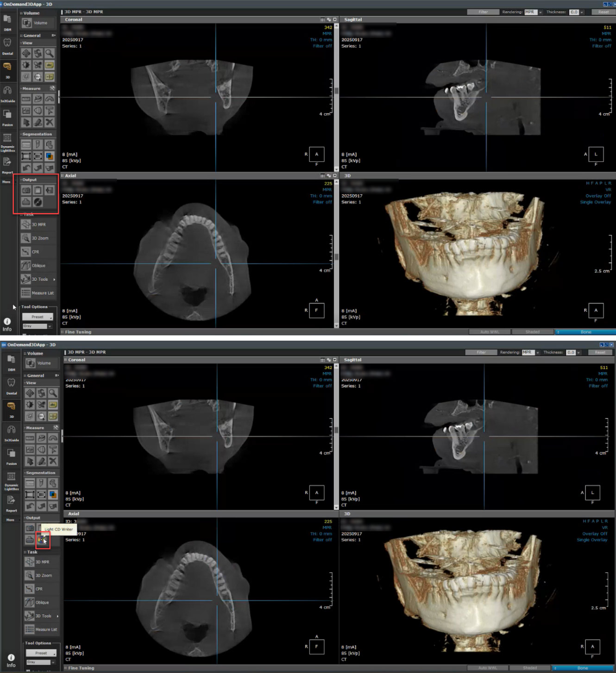Image resolution: width=616 pixels, height=673 pixels.
Task: Toggle Shaded option in top Fine Tuning bar
Action: (532, 332)
